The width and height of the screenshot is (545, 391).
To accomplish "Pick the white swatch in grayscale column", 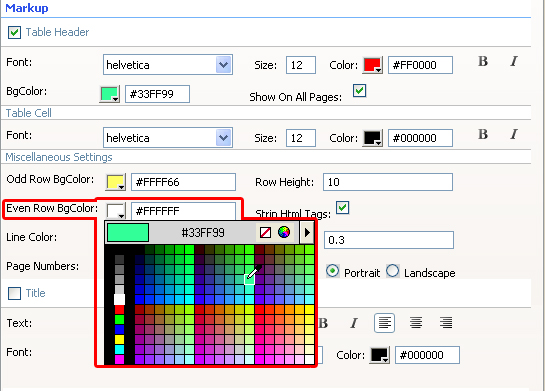I will (x=119, y=299).
